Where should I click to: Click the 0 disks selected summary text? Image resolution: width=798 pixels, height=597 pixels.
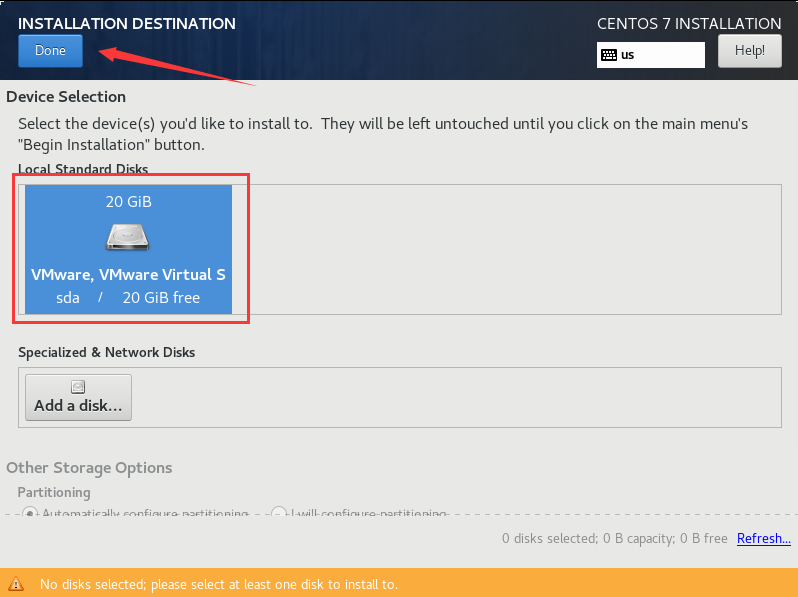click(x=614, y=538)
